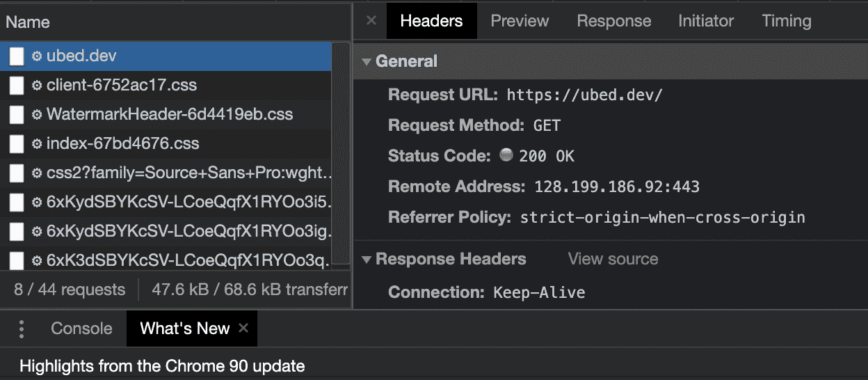Click View source for response headers

click(613, 259)
